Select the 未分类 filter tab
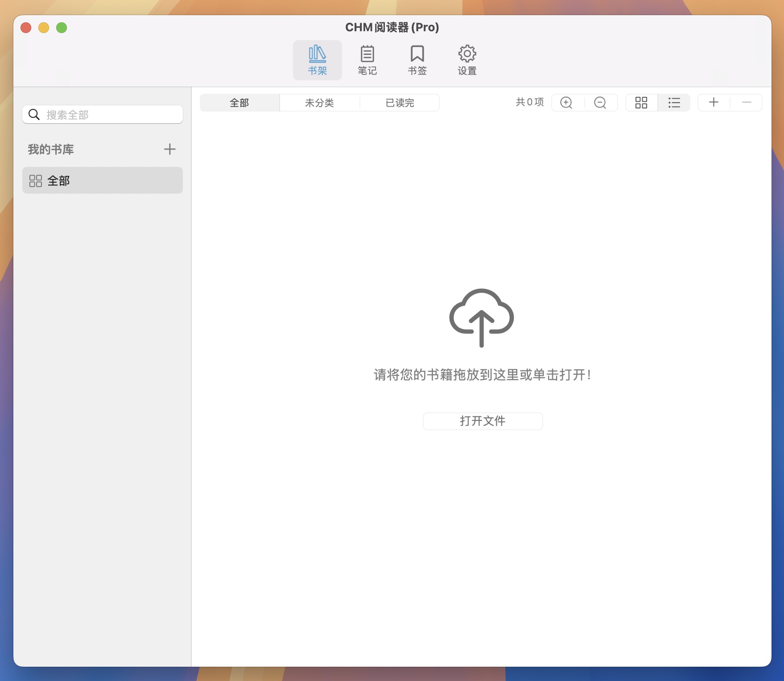This screenshot has height=681, width=784. (319, 103)
